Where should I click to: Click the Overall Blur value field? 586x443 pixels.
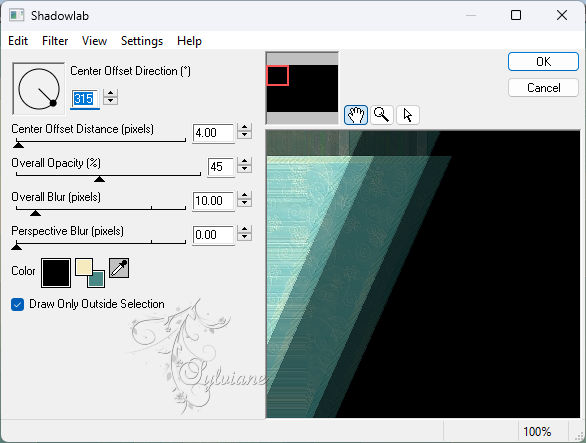click(213, 201)
